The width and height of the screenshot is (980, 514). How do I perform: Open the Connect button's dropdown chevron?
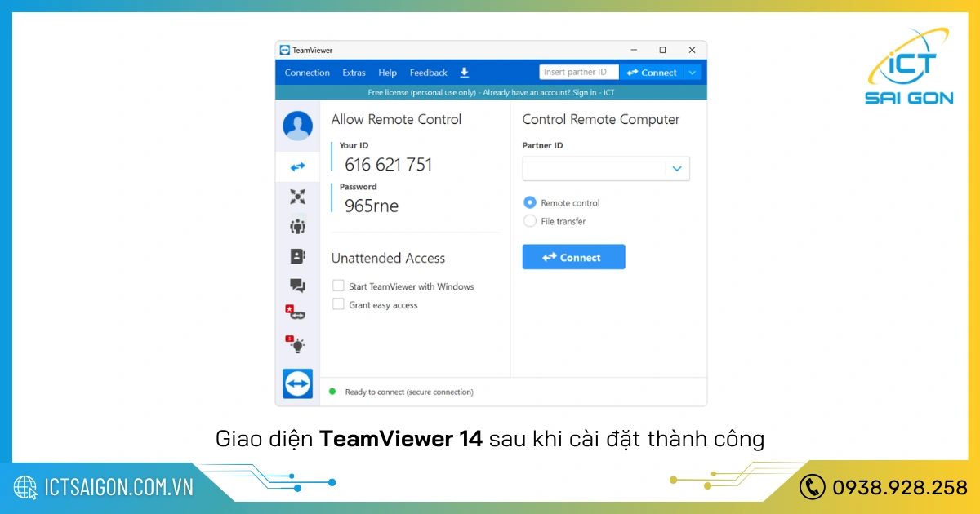pos(693,72)
